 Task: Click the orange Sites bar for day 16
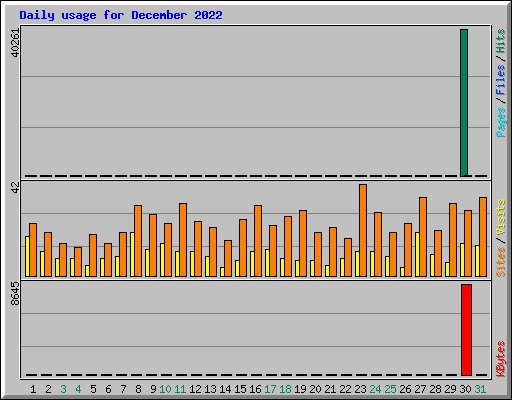[258, 241]
